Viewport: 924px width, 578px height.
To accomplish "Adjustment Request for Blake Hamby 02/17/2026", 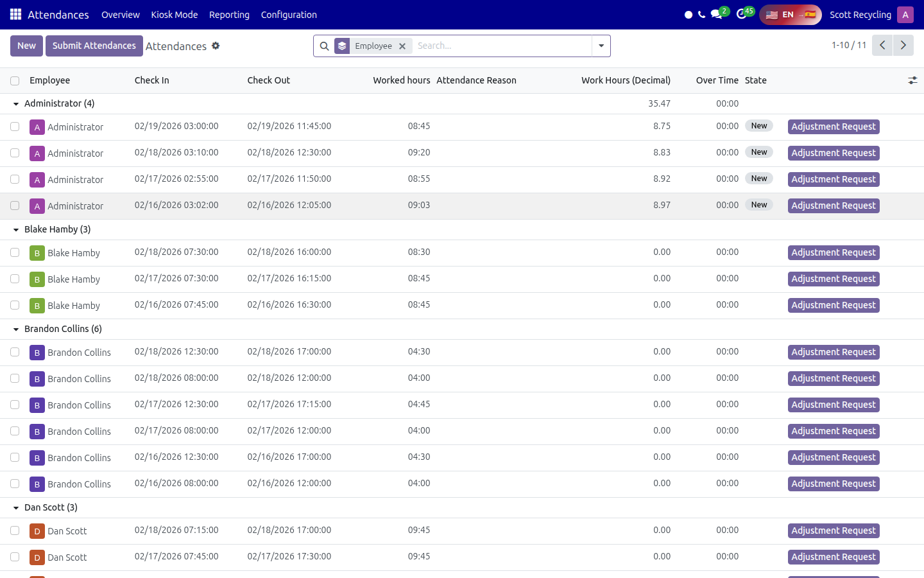I will [834, 279].
